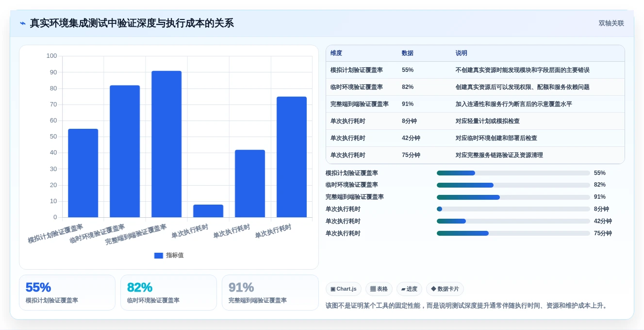Click the table data cell 82%
The width and height of the screenshot is (644, 330).
[x=408, y=87]
